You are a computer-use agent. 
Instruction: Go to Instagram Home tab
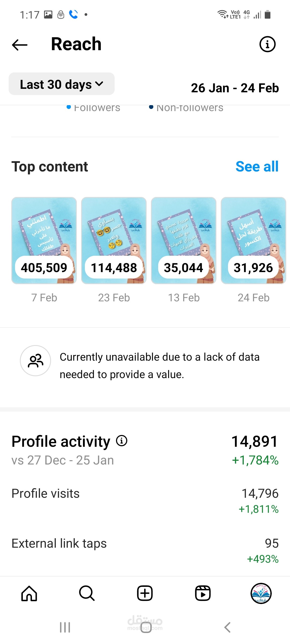[x=29, y=593]
